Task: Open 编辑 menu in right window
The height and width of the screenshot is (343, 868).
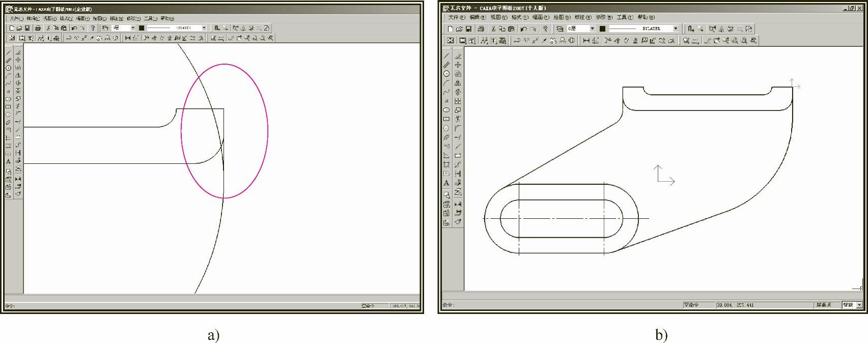Action: point(478,17)
